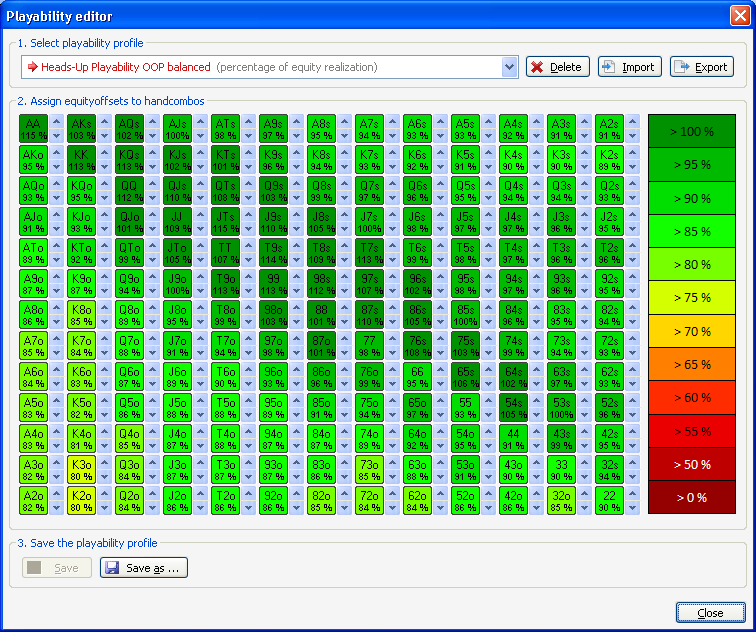Click the > 100 % legend swatch
The image size is (756, 632).
[692, 131]
